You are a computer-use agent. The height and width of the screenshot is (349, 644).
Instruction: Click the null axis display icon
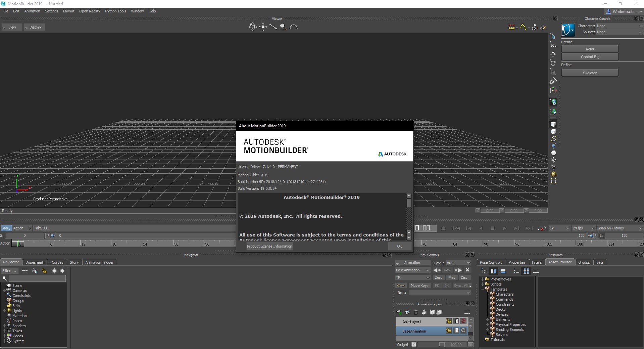coord(553,160)
